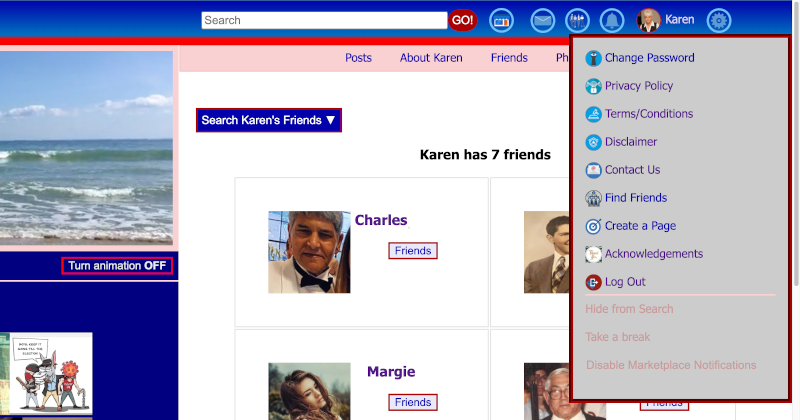
Task: Click the settings gear icon
Action: [719, 20]
